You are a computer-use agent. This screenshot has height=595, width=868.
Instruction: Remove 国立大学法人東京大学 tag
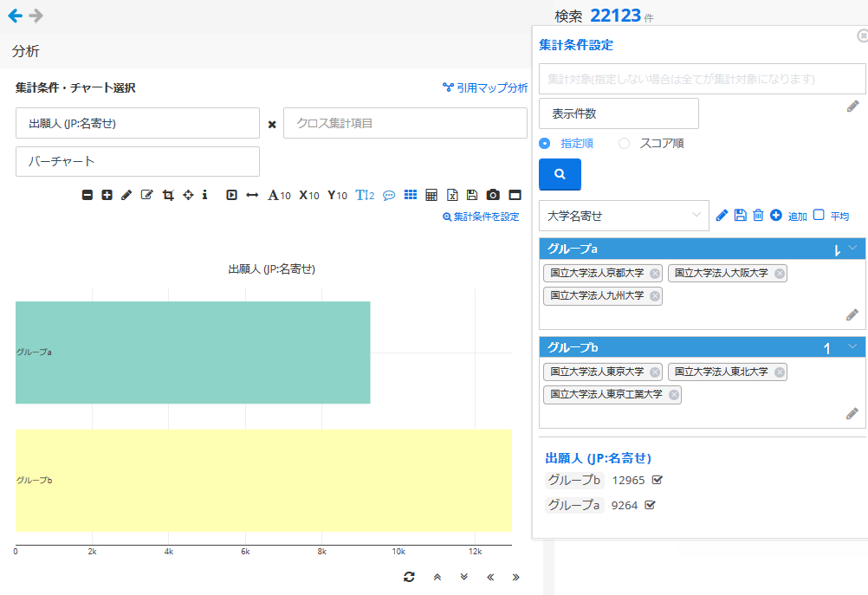pos(655,372)
